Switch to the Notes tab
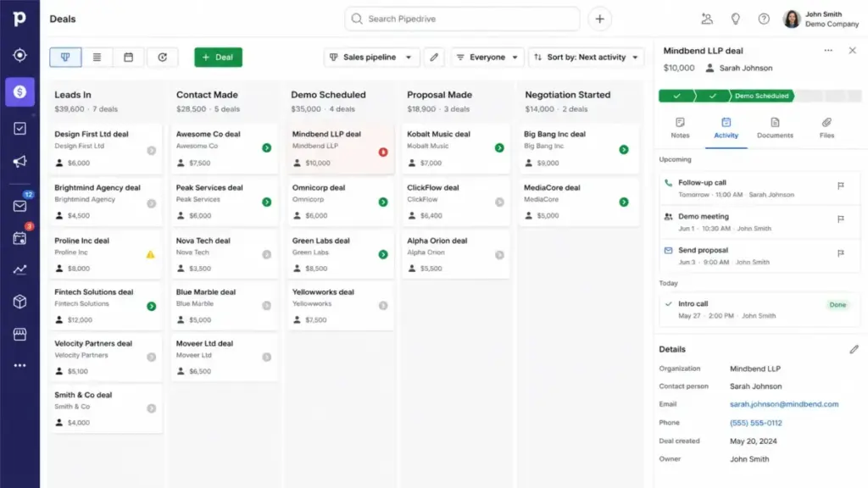This screenshot has height=488, width=868. [x=680, y=128]
